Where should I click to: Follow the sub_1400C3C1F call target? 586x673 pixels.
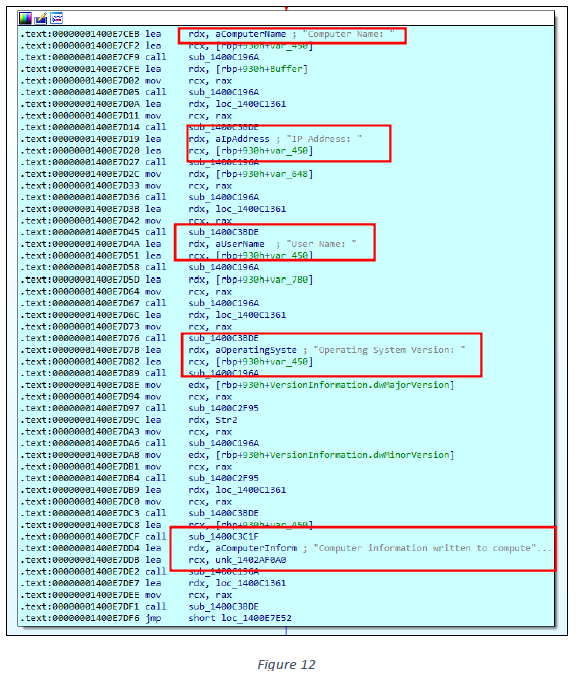[x=224, y=537]
